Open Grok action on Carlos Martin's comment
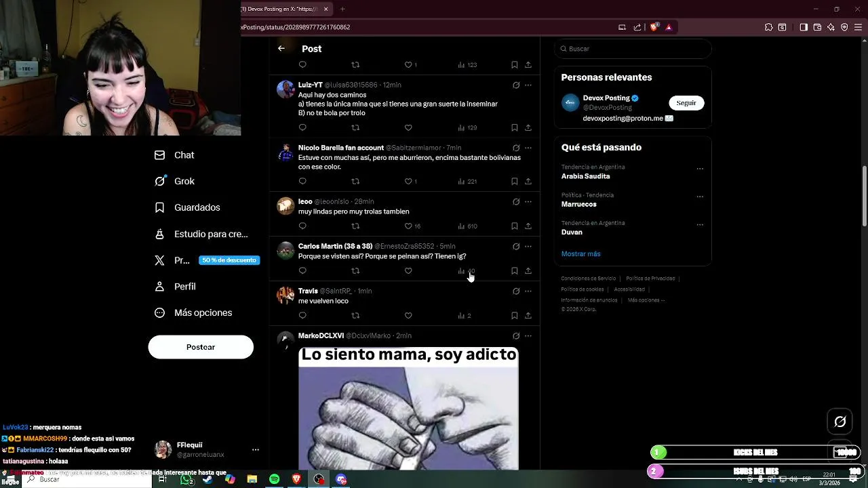 tap(516, 246)
